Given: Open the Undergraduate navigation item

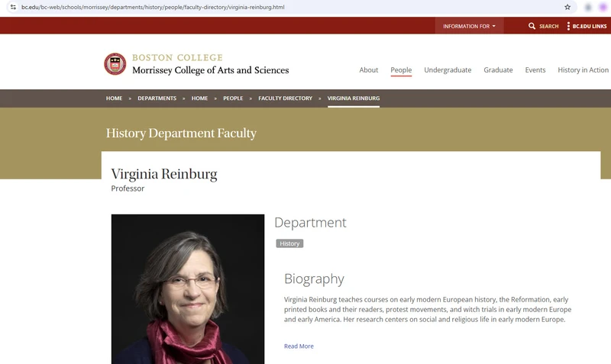Looking at the screenshot, I should point(448,70).
